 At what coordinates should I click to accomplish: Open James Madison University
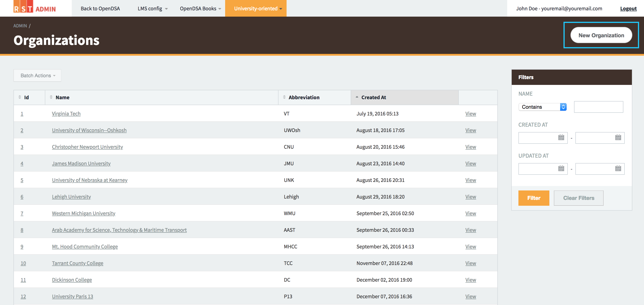tap(81, 164)
